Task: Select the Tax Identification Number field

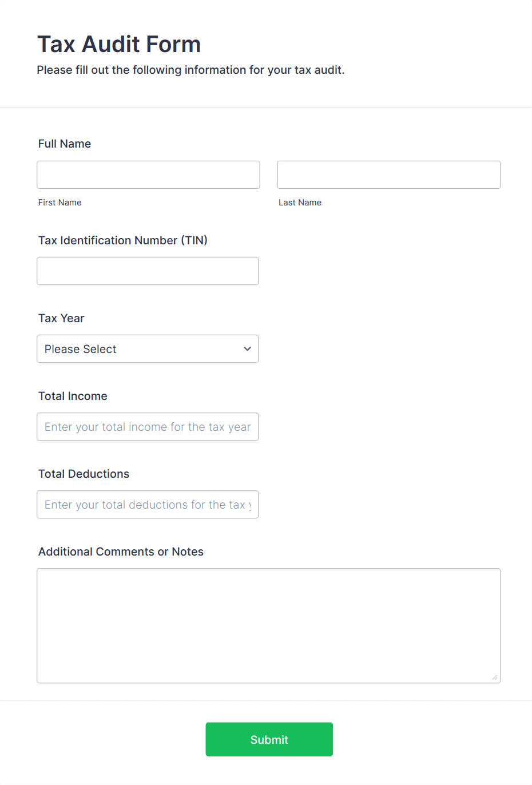Action: pyautogui.click(x=148, y=271)
